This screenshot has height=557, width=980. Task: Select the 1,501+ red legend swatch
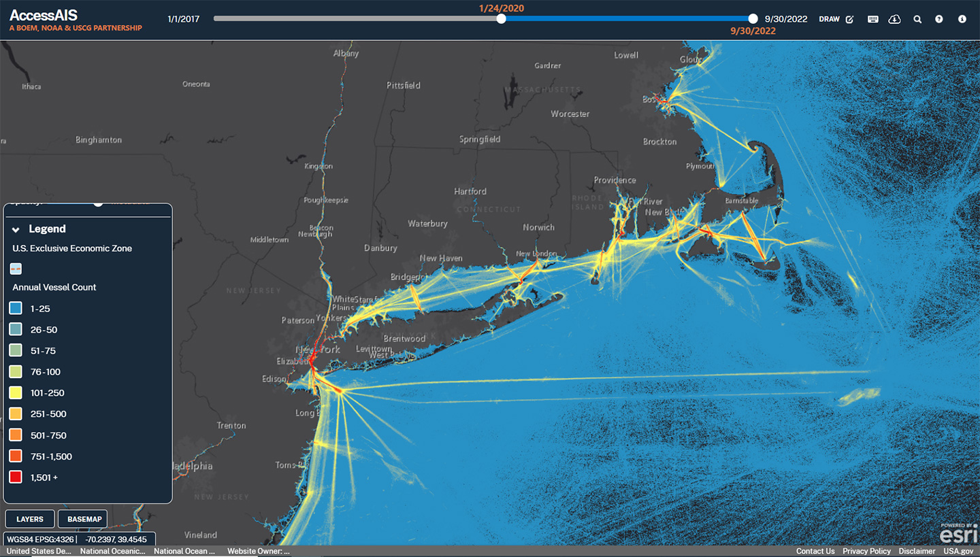15,477
